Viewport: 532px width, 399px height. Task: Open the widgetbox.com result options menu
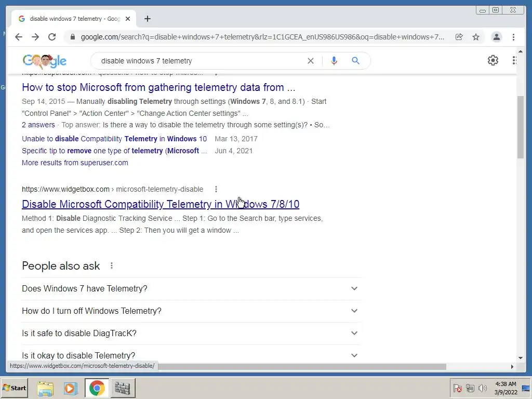216,189
